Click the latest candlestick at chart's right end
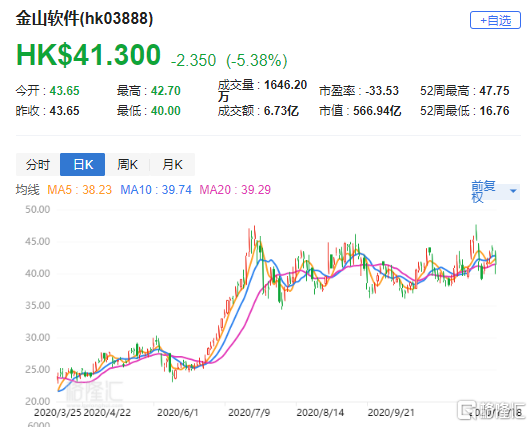 [496, 262]
